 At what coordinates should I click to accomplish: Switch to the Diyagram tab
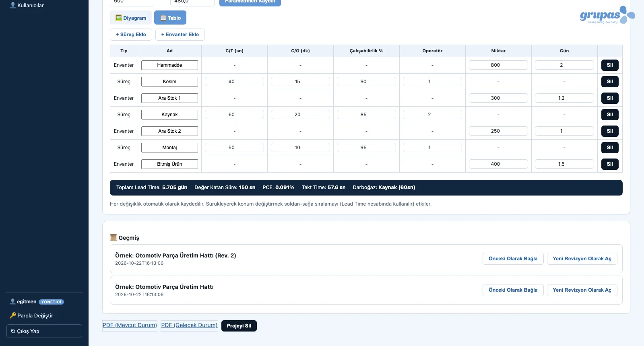pyautogui.click(x=131, y=18)
